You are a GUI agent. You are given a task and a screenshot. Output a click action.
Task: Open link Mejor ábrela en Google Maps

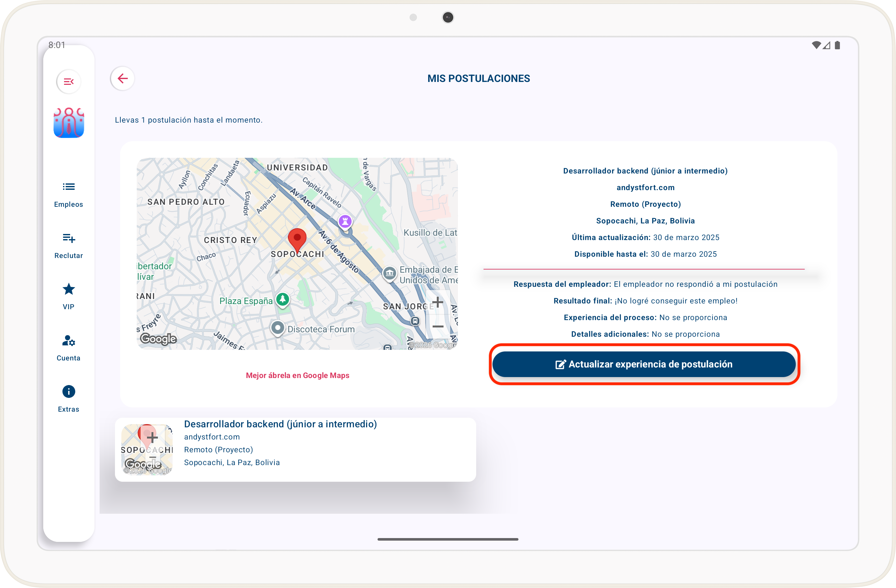pyautogui.click(x=297, y=375)
